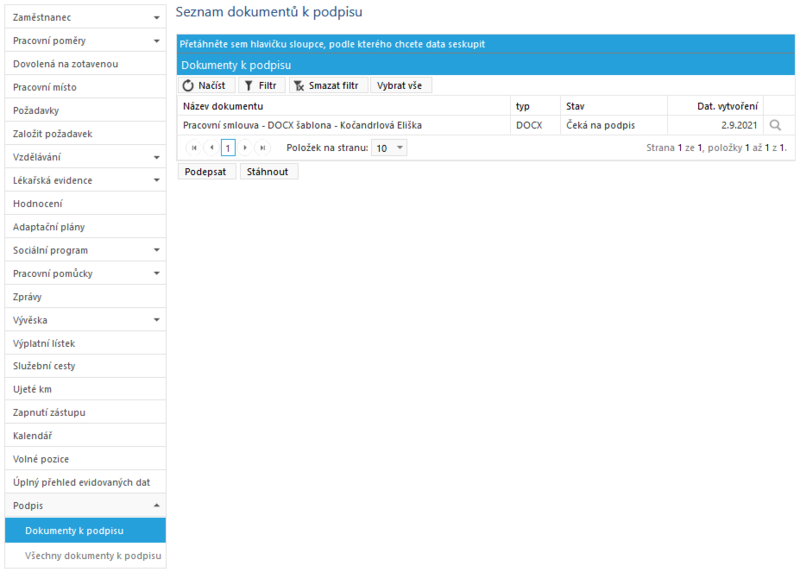Open Hodnocení menu item

pyautogui.click(x=85, y=204)
